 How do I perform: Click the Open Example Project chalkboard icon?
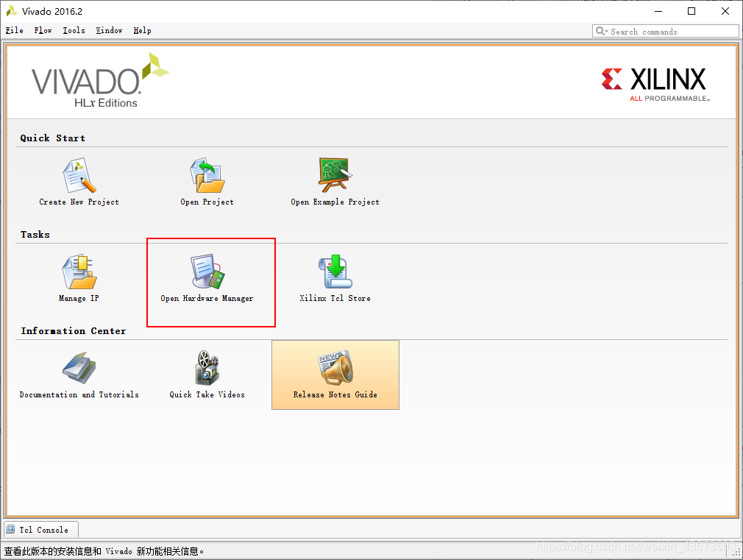(335, 175)
